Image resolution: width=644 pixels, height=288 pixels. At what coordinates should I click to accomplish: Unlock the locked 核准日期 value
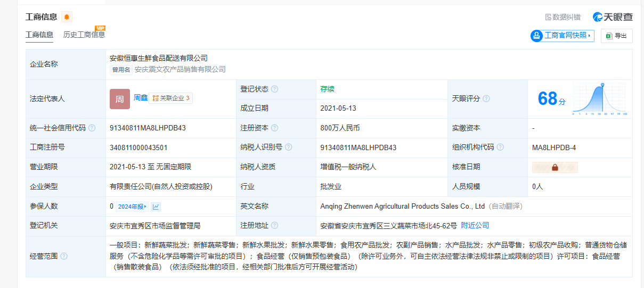[555, 167]
